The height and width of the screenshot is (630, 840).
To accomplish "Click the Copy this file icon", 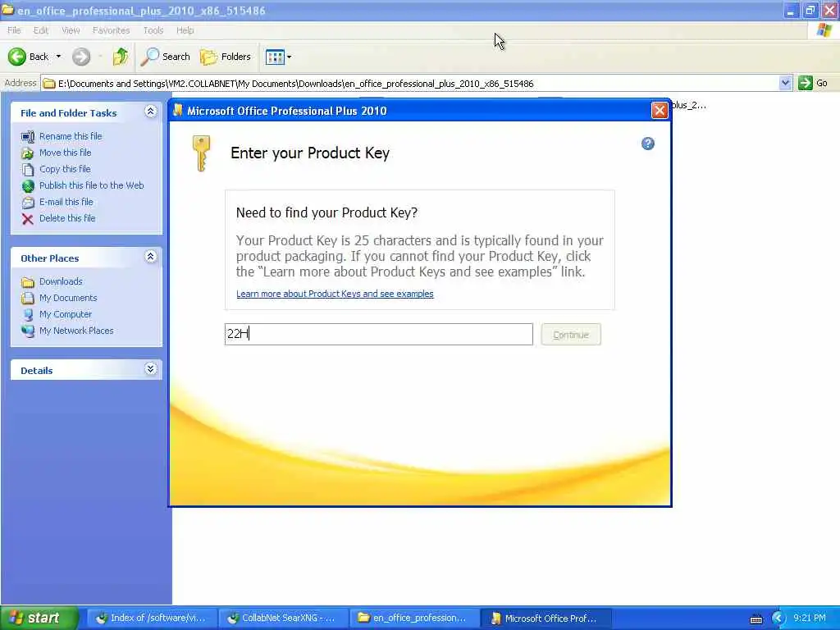I will (28, 170).
